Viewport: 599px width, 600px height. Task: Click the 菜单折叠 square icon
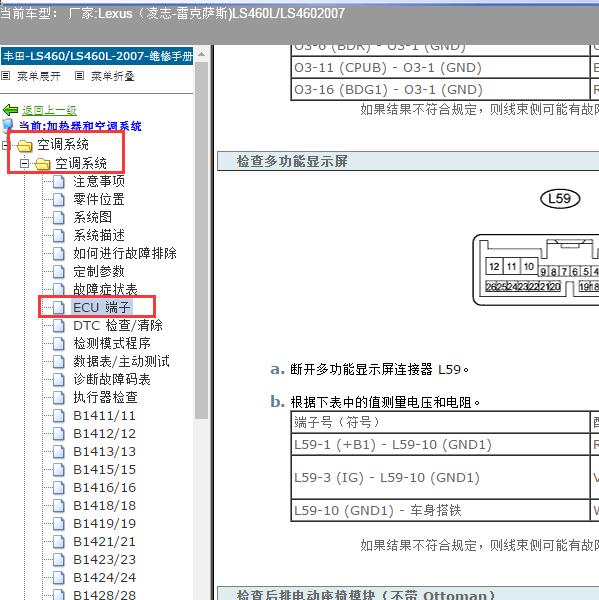coord(79,76)
